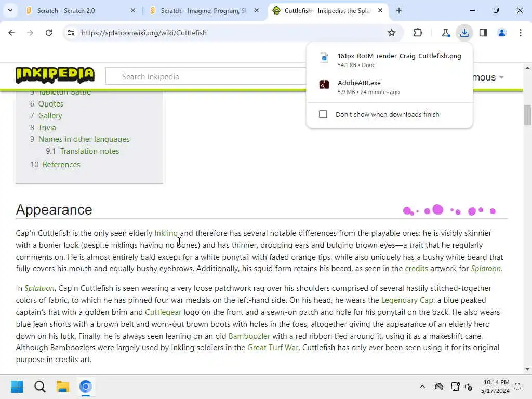Click the network tray icon
Screen dimensions: 532x399
tap(455, 387)
